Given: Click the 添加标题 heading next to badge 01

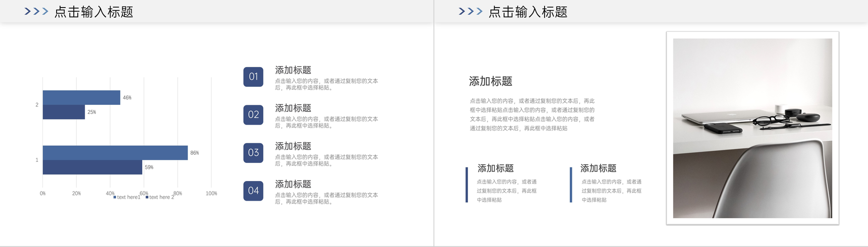Looking at the screenshot, I should tap(293, 70).
